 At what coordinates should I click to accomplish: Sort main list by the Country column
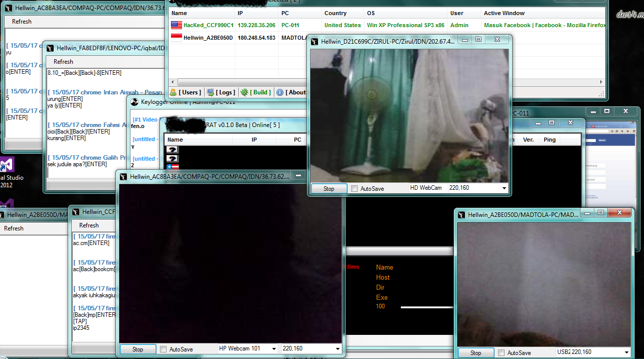(342, 13)
